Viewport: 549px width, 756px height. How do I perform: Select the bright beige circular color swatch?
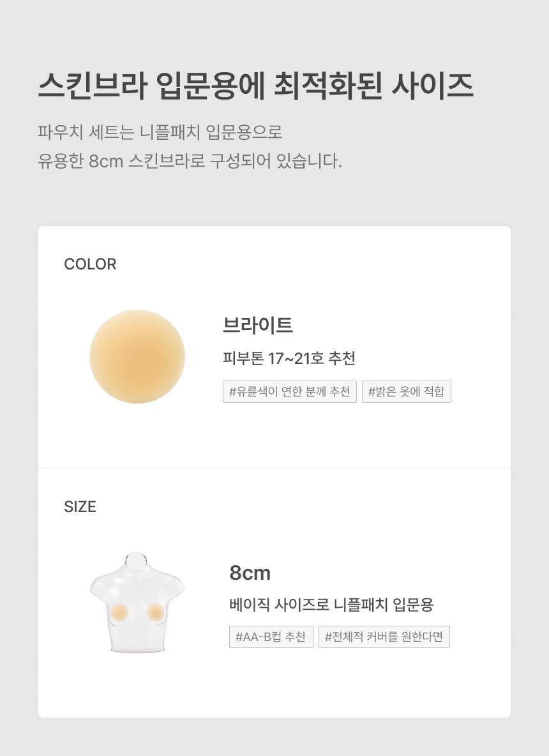[137, 356]
